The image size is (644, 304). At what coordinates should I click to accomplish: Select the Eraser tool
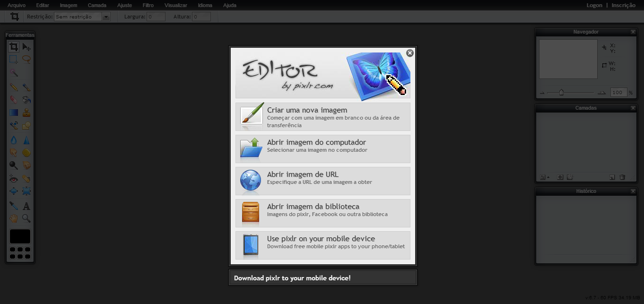coord(14,100)
